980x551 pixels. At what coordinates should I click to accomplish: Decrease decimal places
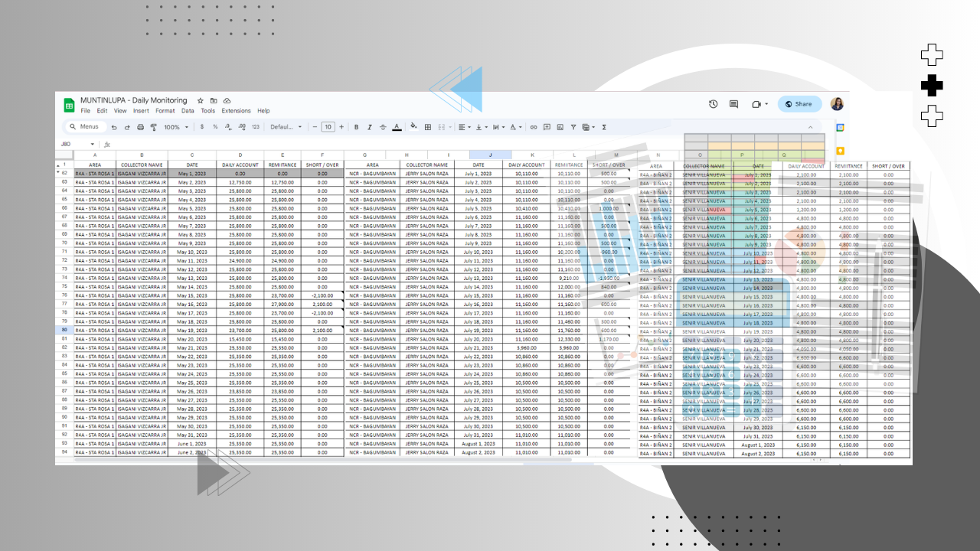point(228,127)
